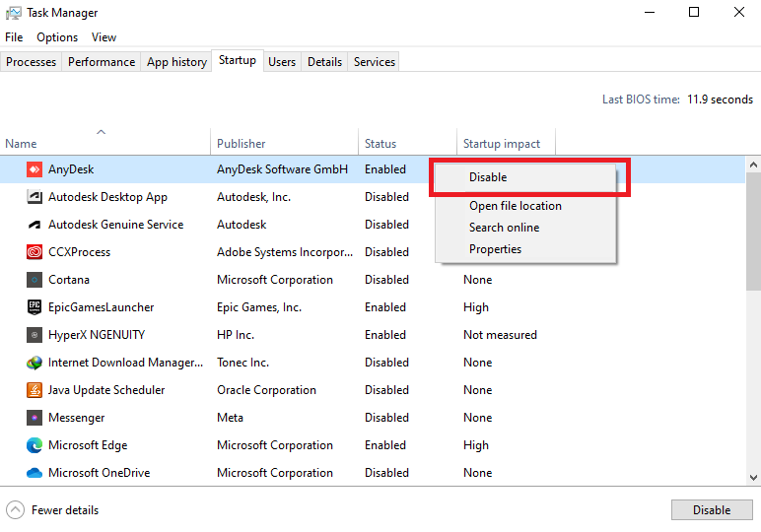Viewport: 761px width, 532px height.
Task: Click the Microsoft OneDrive cloud icon
Action: 34,473
